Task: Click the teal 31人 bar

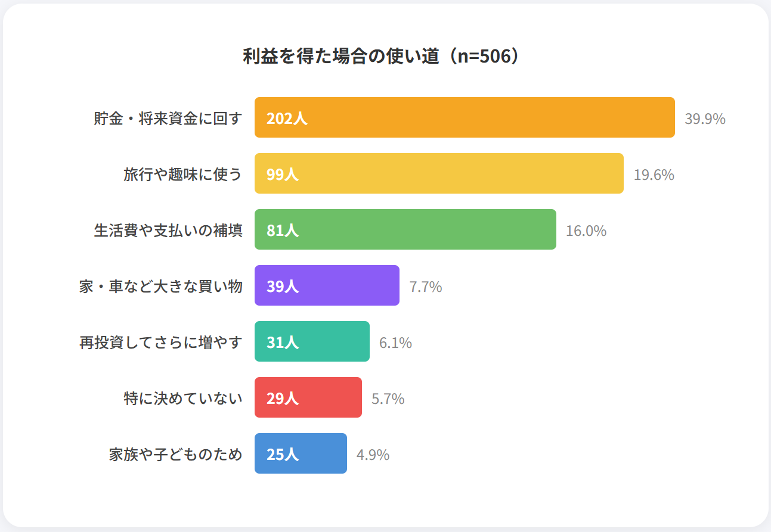Action: pos(312,342)
